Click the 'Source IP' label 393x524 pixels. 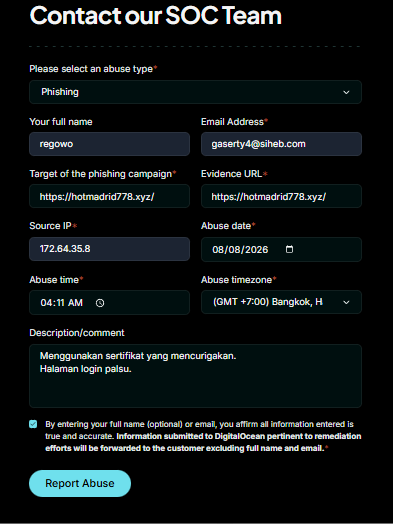[53, 226]
